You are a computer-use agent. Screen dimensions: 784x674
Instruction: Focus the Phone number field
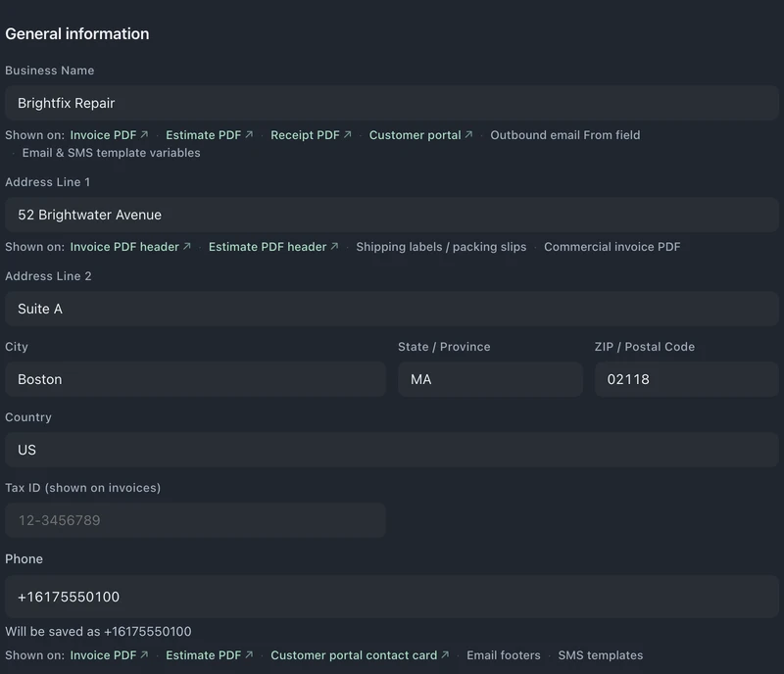(392, 597)
